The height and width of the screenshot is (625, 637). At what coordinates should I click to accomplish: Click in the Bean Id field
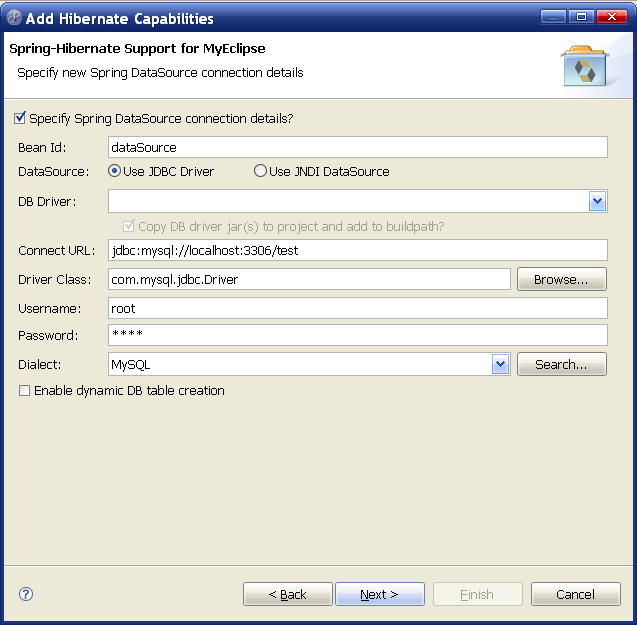[x=358, y=147]
